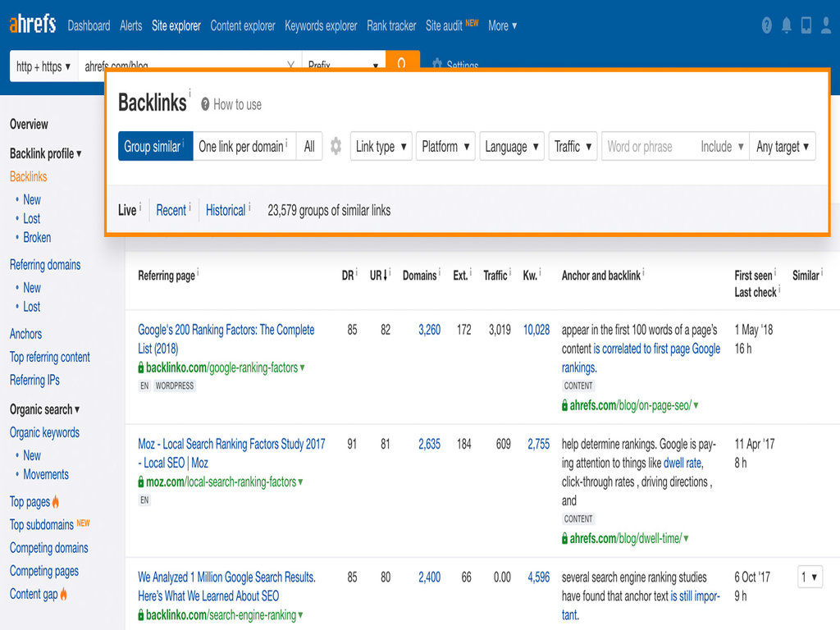Click the ahrefs logo
This screenshot has height=630, width=840.
coord(32,25)
